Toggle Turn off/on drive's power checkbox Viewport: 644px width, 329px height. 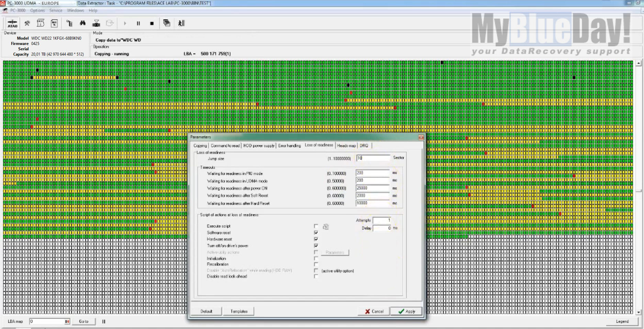pyautogui.click(x=316, y=246)
